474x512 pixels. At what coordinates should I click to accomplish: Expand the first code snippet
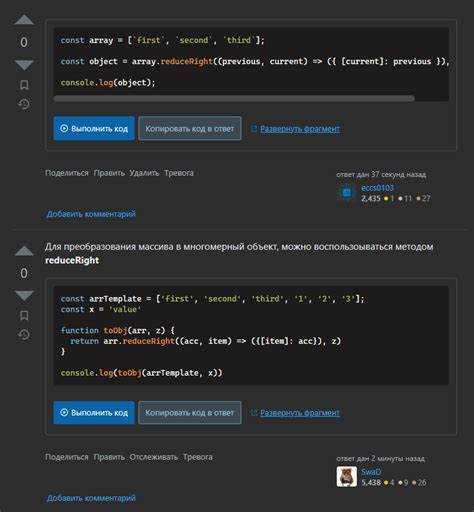click(296, 129)
